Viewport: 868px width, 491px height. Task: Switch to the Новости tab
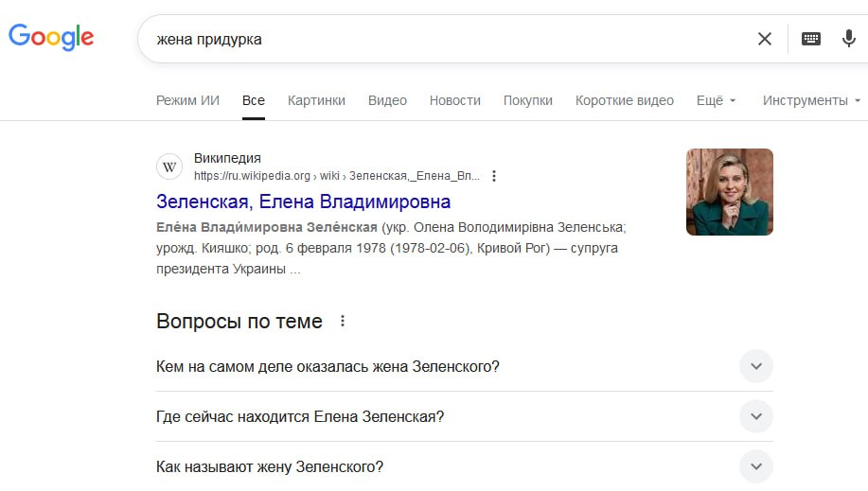coord(454,100)
